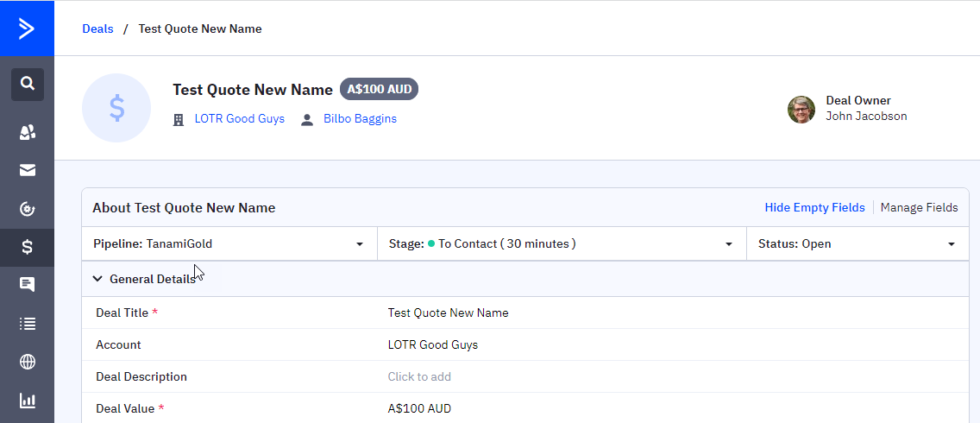Open Lists icon in sidebar

[28, 324]
